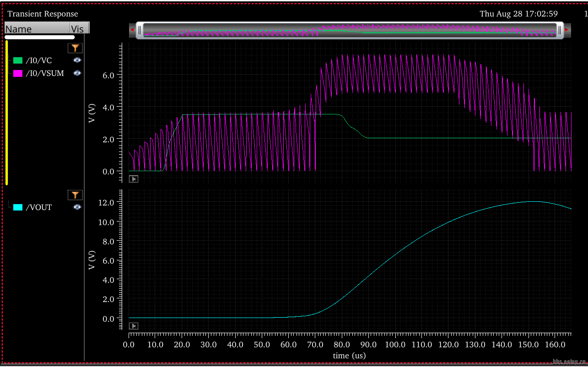588x367 pixels.
Task: Select the /I0/VC signal name
Action: [x=38, y=60]
